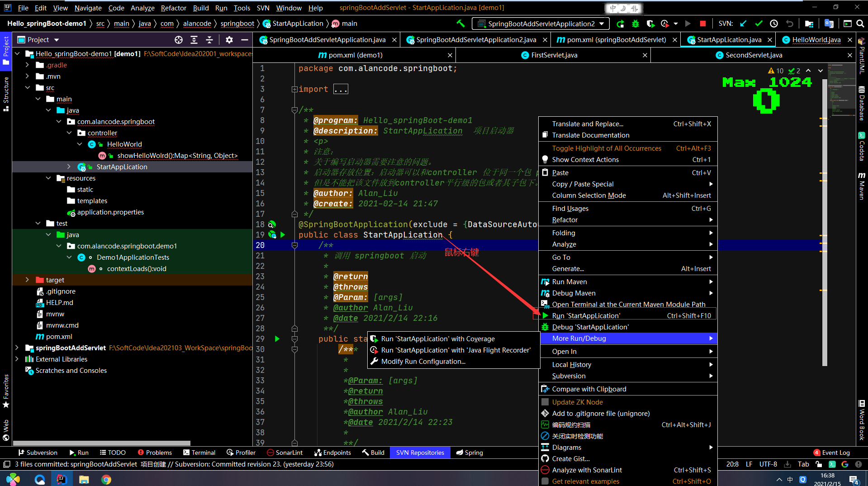868x486 pixels.
Task: Toggle Column Selection Mode in context menu
Action: (x=628, y=195)
